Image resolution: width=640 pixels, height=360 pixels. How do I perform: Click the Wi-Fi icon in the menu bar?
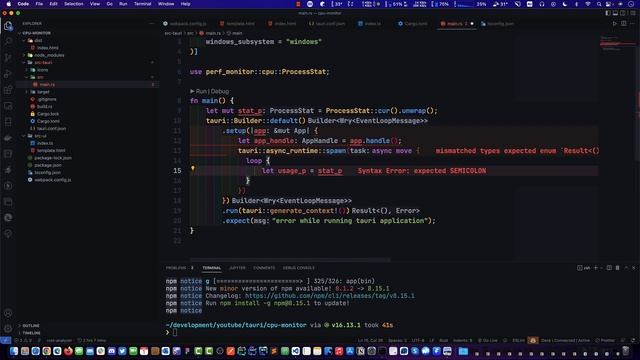[588, 4]
